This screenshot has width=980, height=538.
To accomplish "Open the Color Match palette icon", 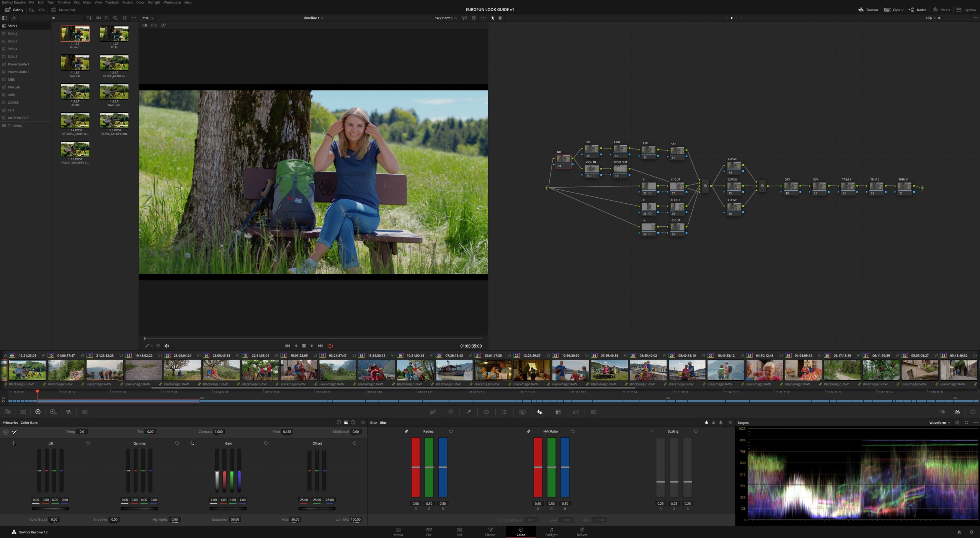I will point(23,412).
